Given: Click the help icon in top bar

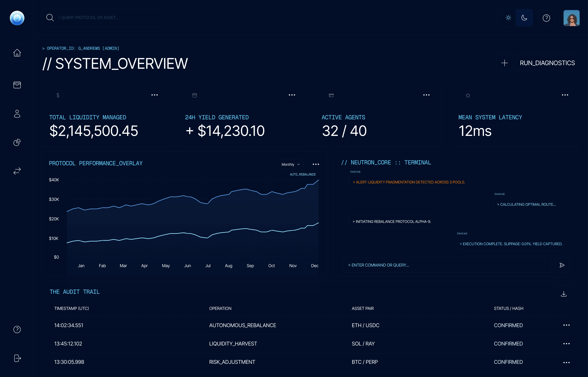Looking at the screenshot, I should (x=546, y=18).
